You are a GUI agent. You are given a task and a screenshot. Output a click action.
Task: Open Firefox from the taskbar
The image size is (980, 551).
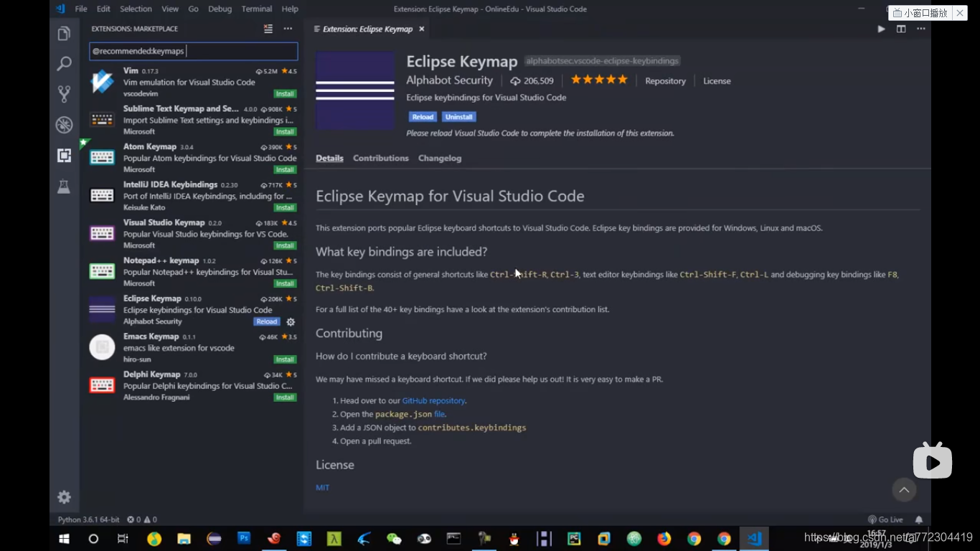[664, 539]
